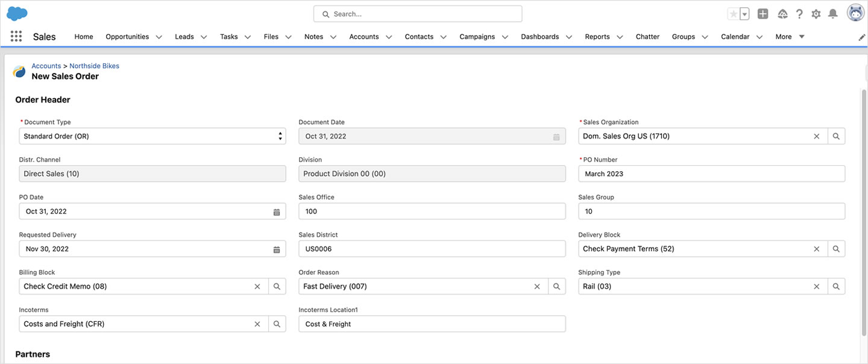Open the More navigation menu
Image resolution: width=868 pixels, height=364 pixels.
click(790, 37)
